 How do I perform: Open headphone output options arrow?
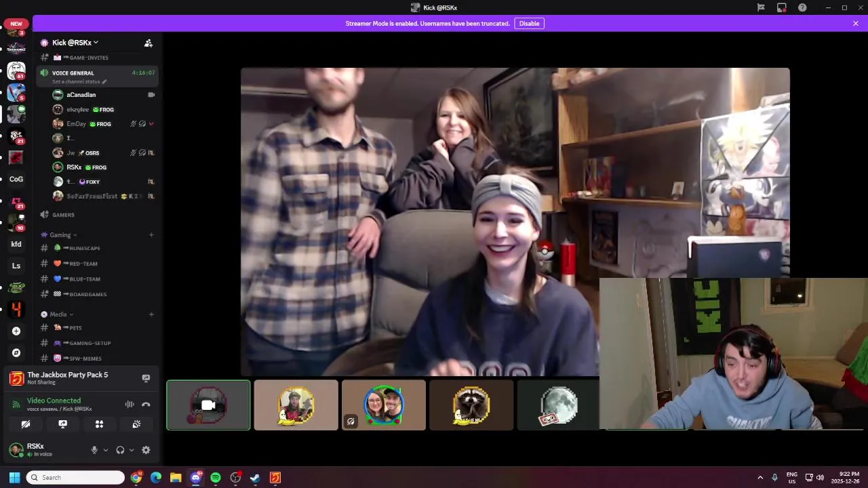[x=131, y=450]
